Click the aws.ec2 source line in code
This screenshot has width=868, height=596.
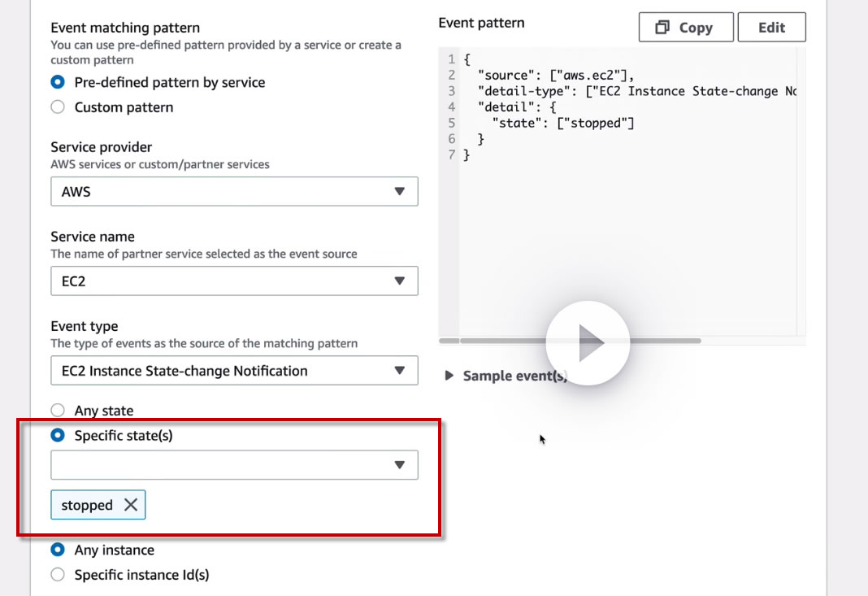click(x=547, y=76)
